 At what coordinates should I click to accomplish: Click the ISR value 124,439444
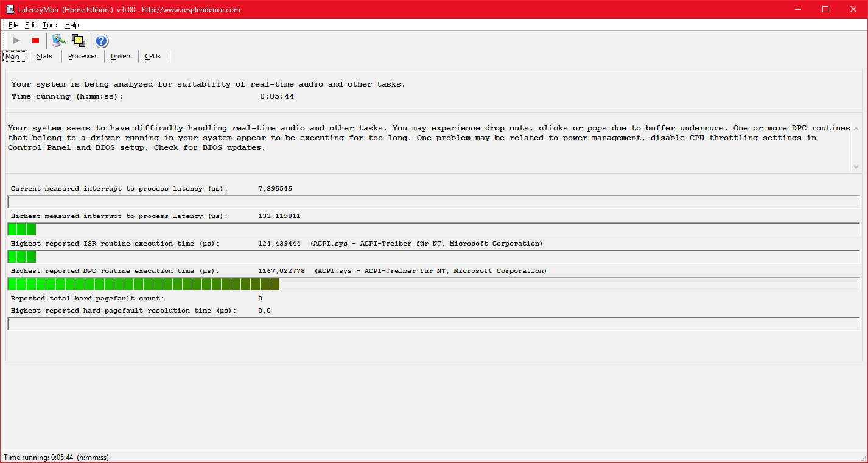(279, 244)
